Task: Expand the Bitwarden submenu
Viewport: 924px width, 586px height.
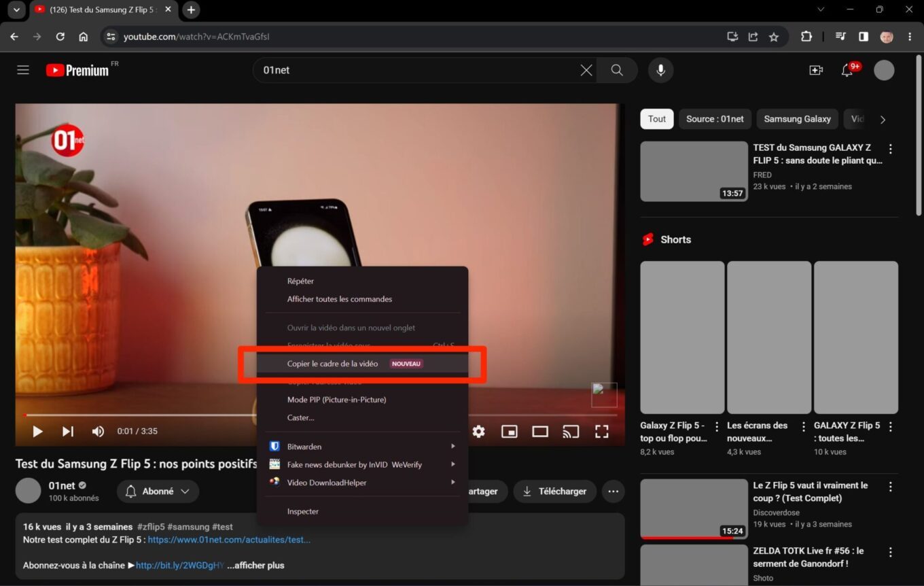Action: [x=363, y=447]
